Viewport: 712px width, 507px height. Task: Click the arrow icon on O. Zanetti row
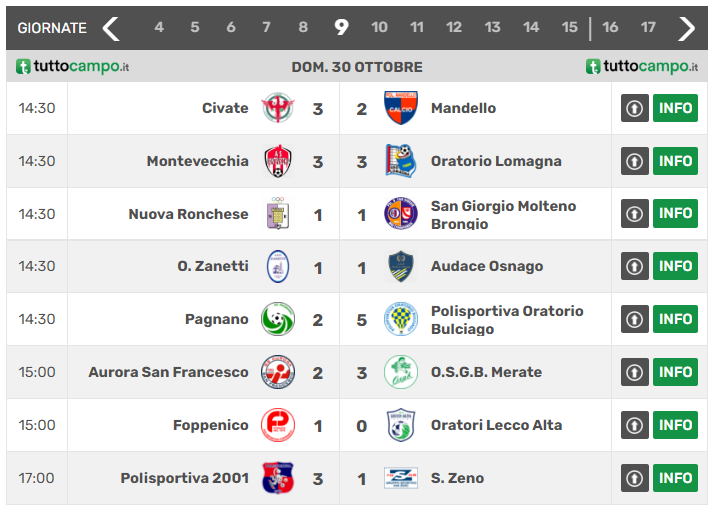tap(634, 266)
